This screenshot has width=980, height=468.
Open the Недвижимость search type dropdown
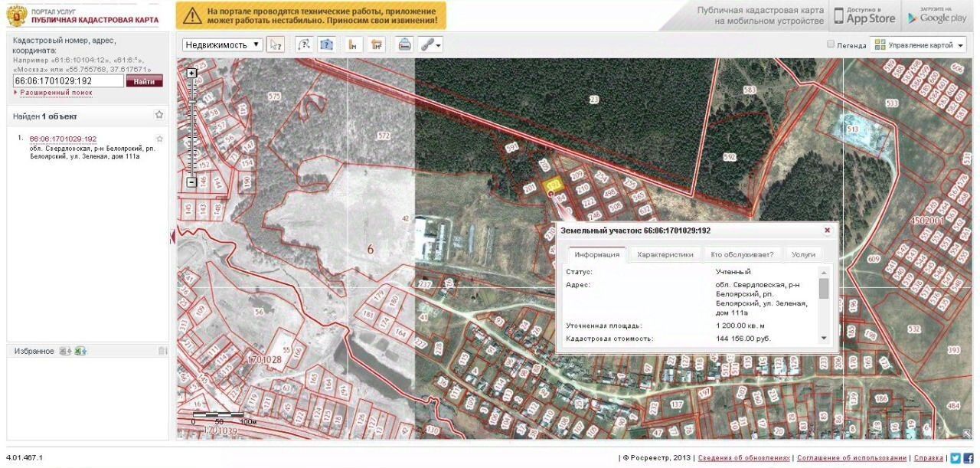click(222, 44)
